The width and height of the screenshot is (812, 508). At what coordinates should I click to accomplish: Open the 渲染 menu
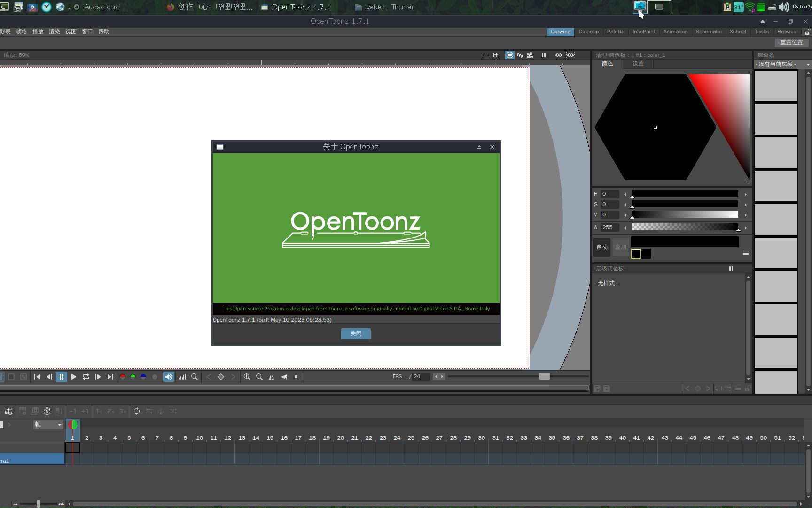pos(55,32)
